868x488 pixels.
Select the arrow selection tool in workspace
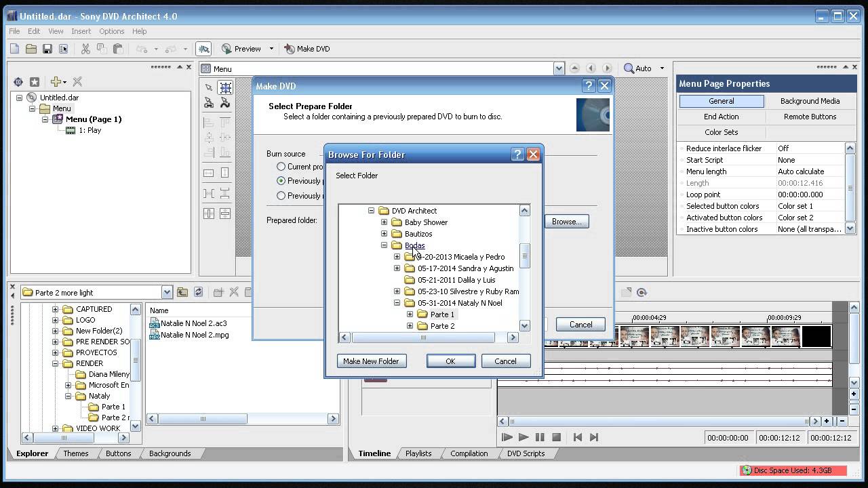click(x=209, y=87)
